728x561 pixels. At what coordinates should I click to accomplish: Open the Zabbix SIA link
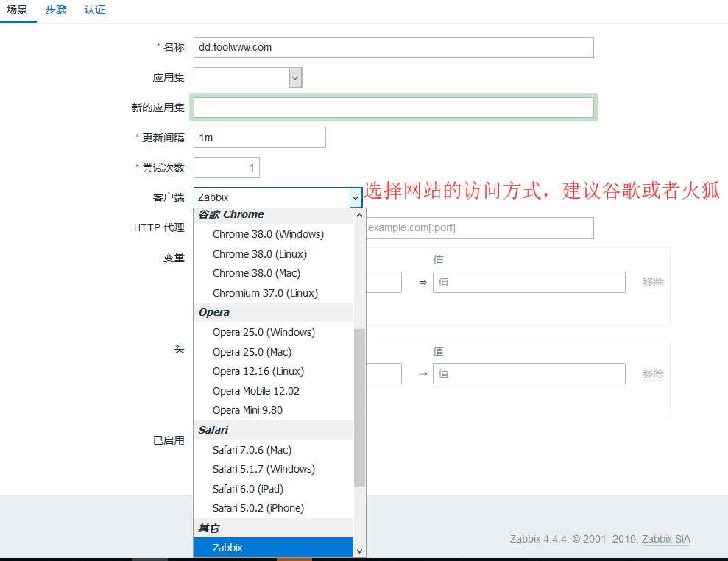[665, 539]
